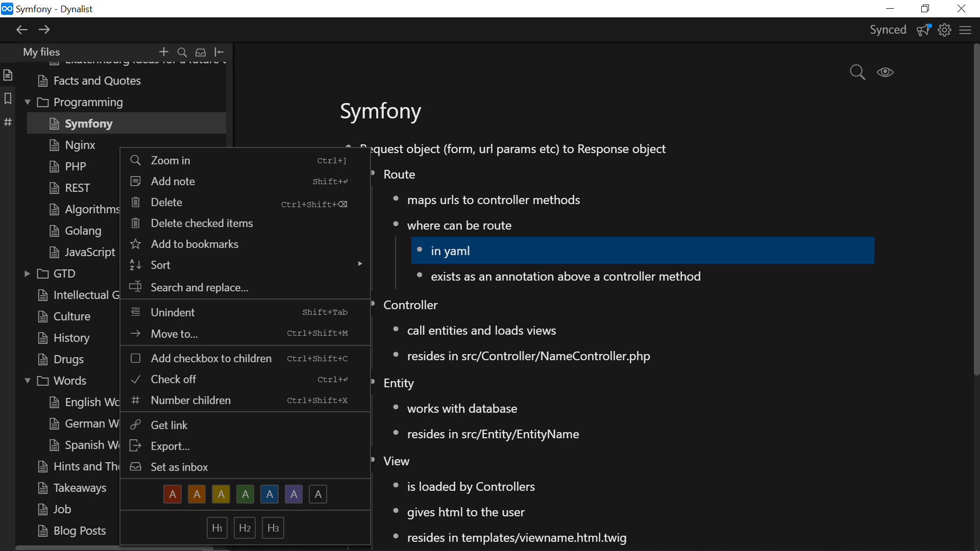Viewport: 980px width, 551px height.
Task: Go forward with the right arrow
Action: 44,30
